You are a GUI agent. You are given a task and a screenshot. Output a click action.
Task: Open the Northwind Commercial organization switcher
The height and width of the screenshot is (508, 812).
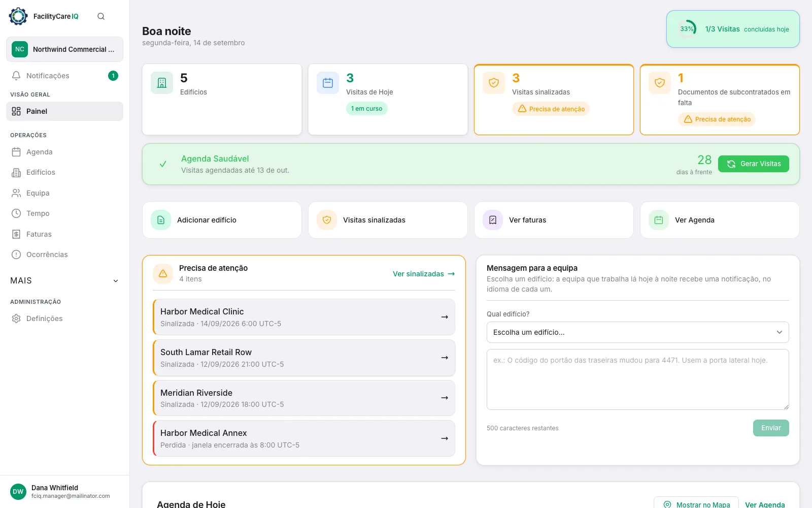click(x=65, y=49)
